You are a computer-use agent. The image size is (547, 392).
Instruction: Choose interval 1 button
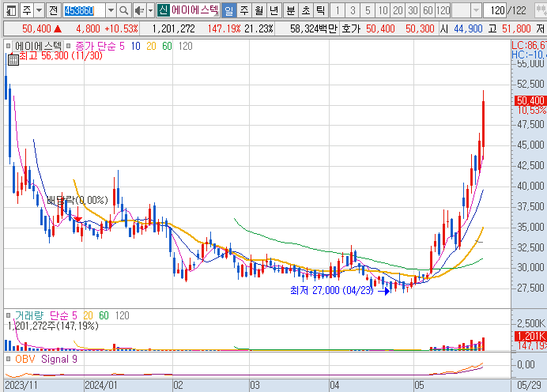tap(338, 10)
